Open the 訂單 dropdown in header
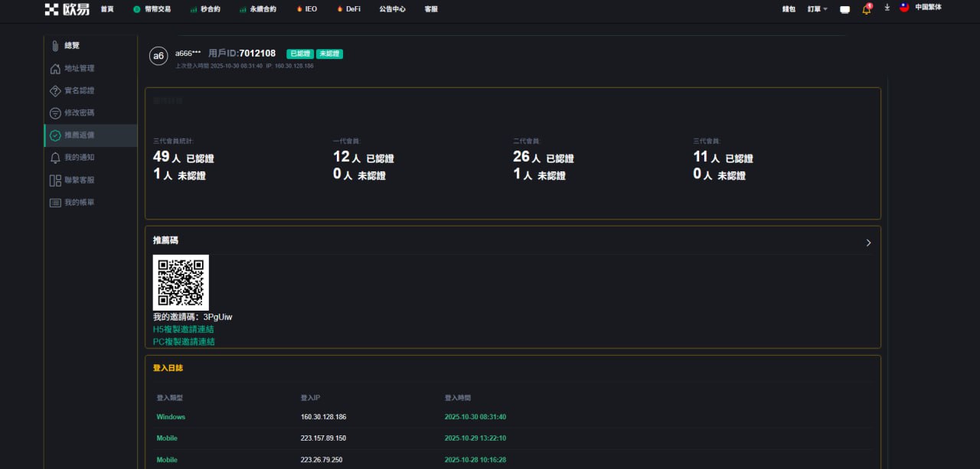The height and width of the screenshot is (469, 980). pyautogui.click(x=817, y=9)
